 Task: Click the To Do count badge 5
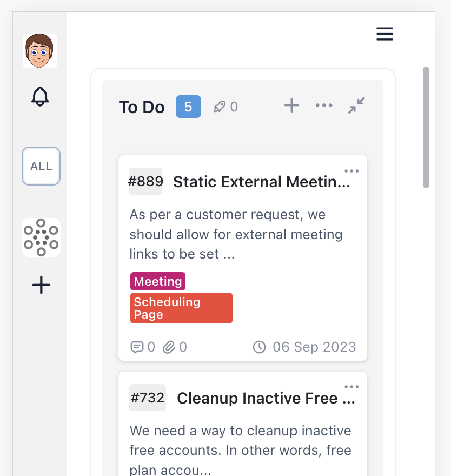188,107
